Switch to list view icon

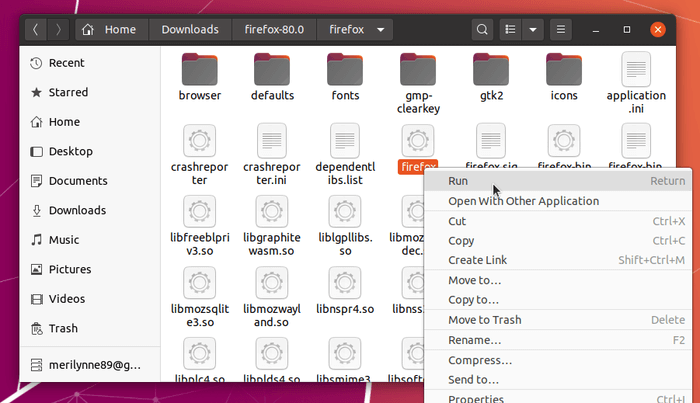coord(510,30)
